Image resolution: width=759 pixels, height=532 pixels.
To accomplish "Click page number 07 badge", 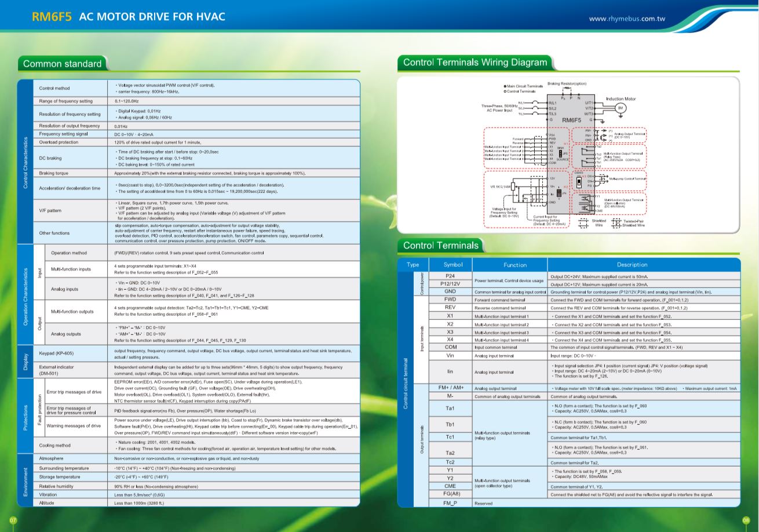I will click(x=13, y=520).
